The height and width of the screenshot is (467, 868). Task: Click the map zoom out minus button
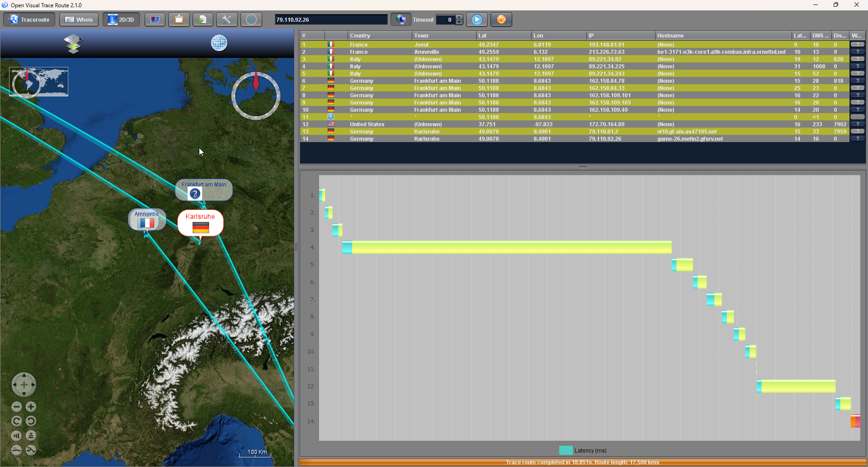point(17,407)
